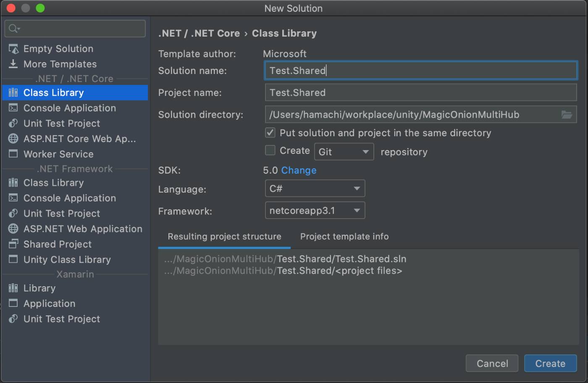Click the Create button

[x=550, y=364]
